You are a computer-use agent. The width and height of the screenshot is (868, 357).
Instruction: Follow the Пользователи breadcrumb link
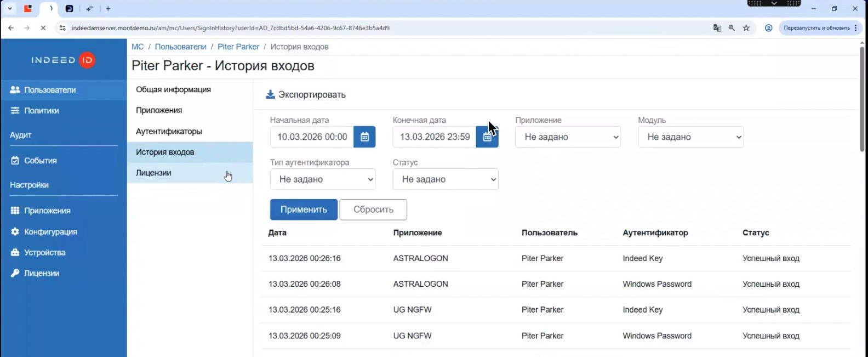click(180, 47)
